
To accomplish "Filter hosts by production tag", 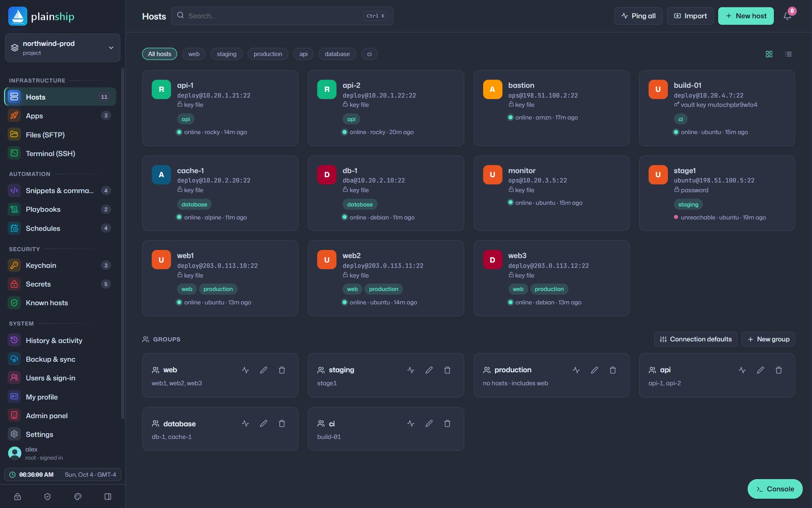I will click(x=268, y=54).
